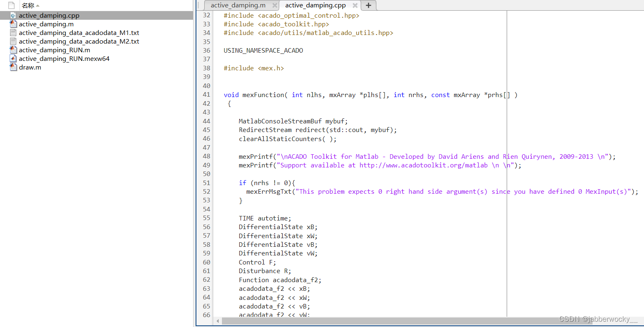Viewport: 644px width, 327px height.
Task: Click the active_damping_data_acadodata_M2.txt file icon
Action: point(13,42)
